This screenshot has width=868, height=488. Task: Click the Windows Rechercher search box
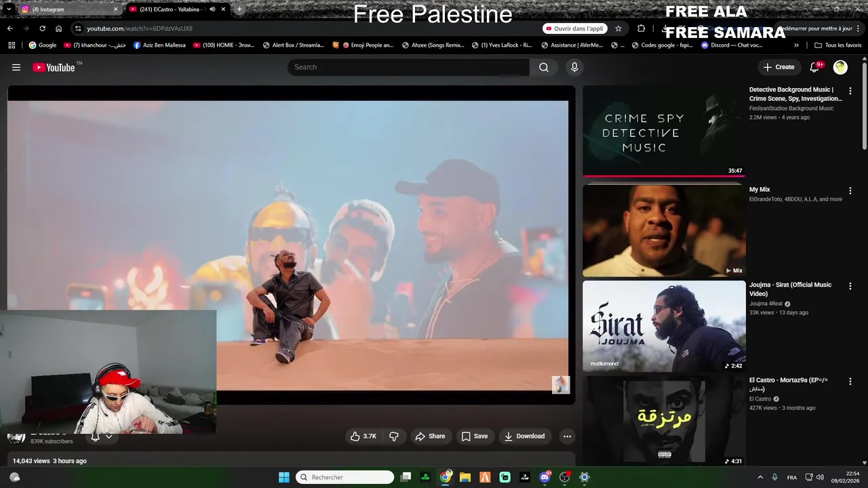345,477
